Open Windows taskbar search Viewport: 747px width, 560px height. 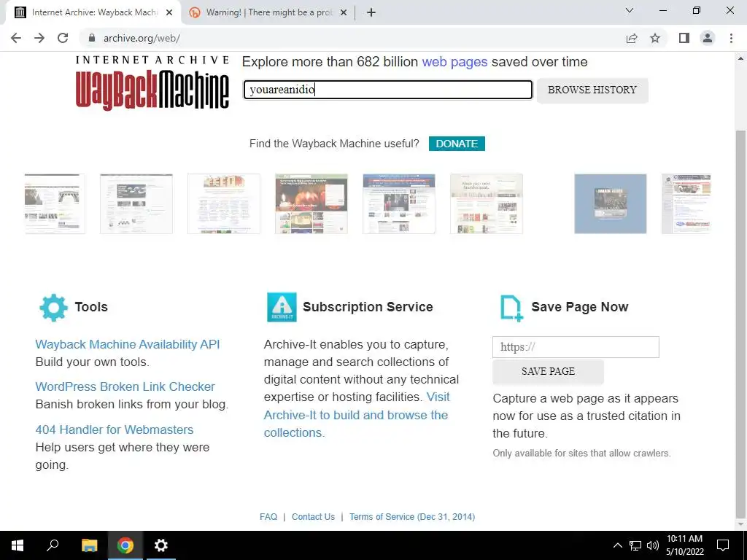click(53, 545)
